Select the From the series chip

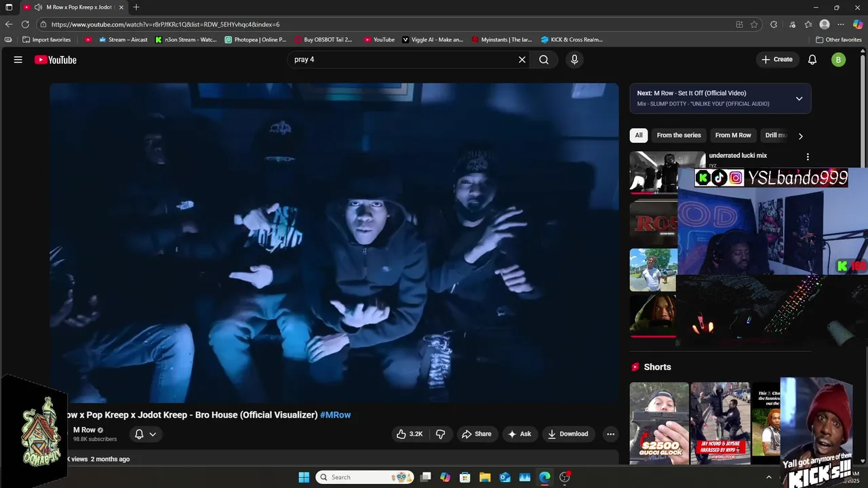(x=679, y=136)
